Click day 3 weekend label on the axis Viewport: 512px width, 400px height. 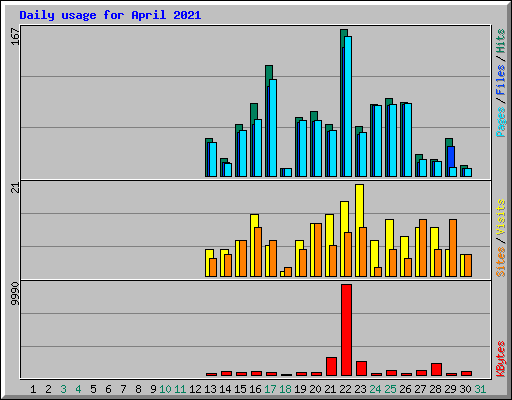click(x=63, y=389)
